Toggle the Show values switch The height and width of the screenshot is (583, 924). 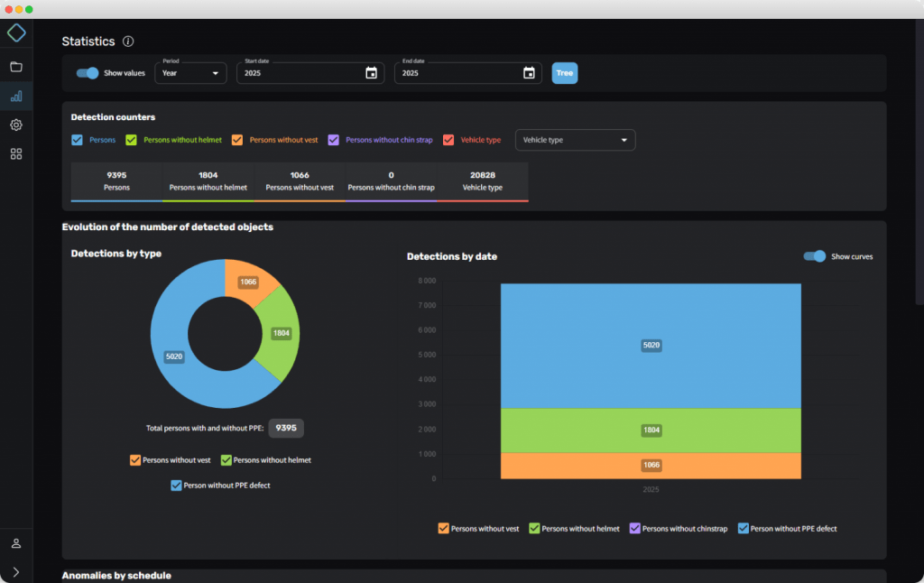88,73
